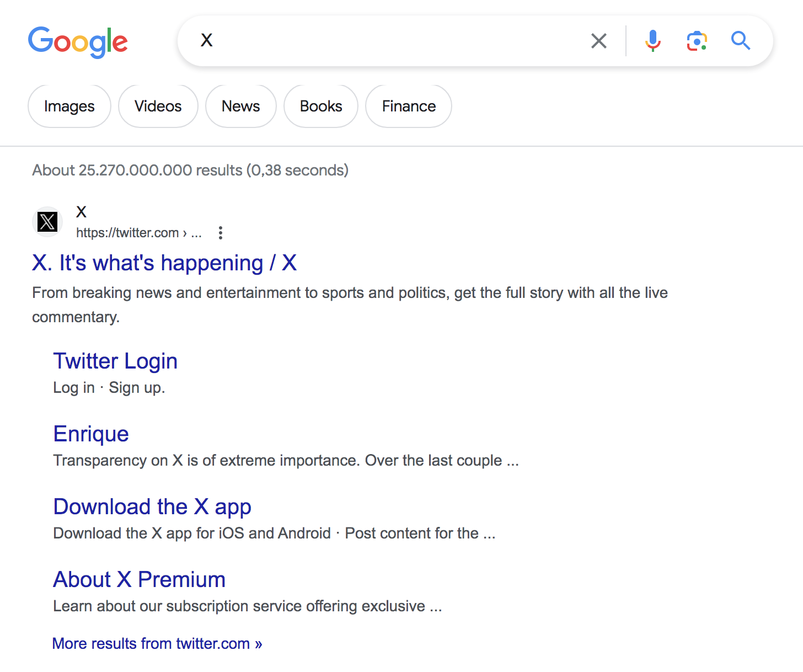The image size is (803, 672).
Task: Clear the search query with the X icon
Action: point(598,40)
